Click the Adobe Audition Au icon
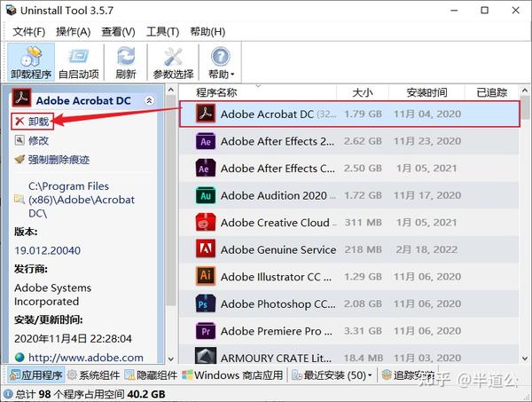 pyautogui.click(x=206, y=195)
